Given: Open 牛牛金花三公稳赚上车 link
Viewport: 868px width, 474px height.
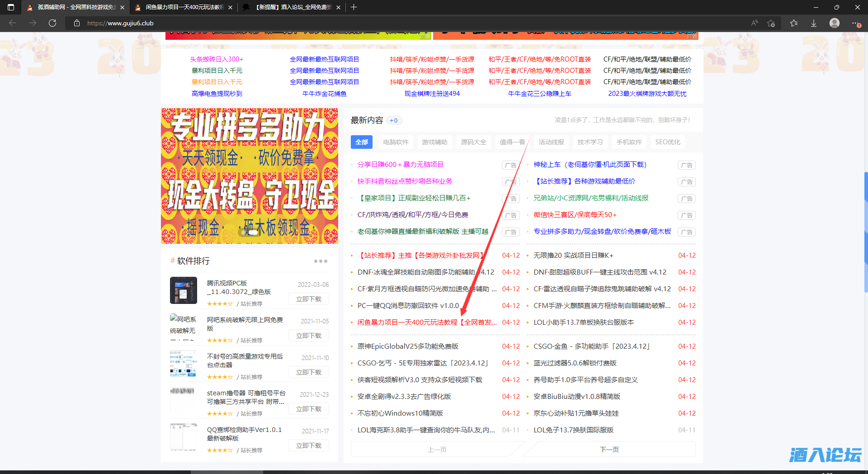Looking at the screenshot, I should pos(539,94).
